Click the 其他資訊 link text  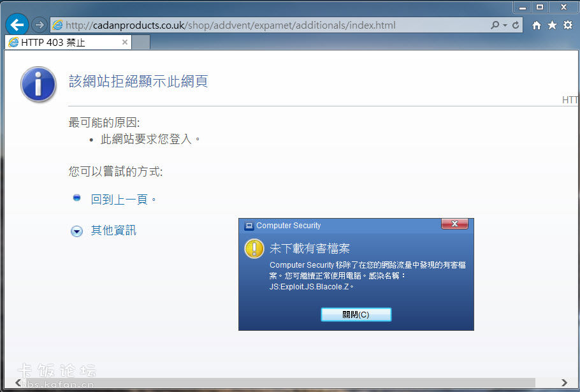[x=113, y=230]
